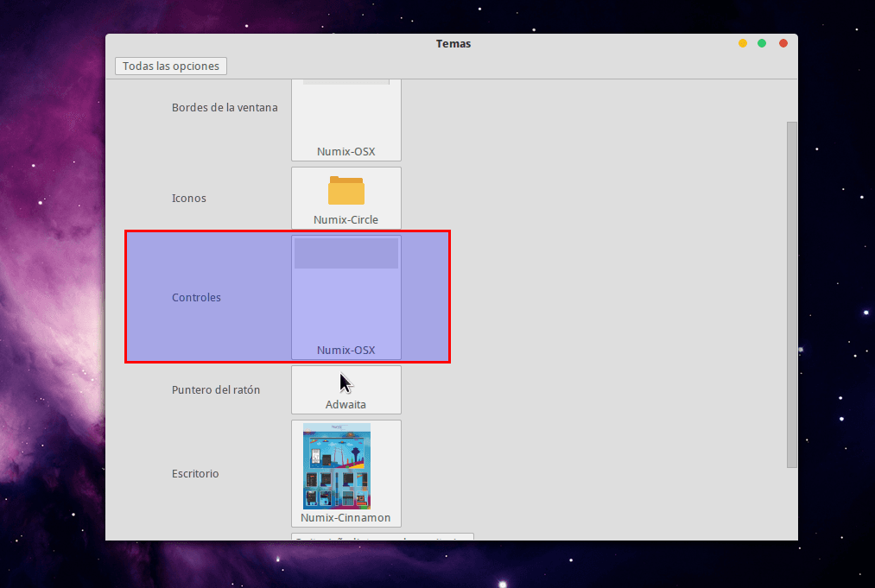This screenshot has width=875, height=588.
Task: Click the partially visible button below Numix-Cinnamon
Action: click(382, 537)
